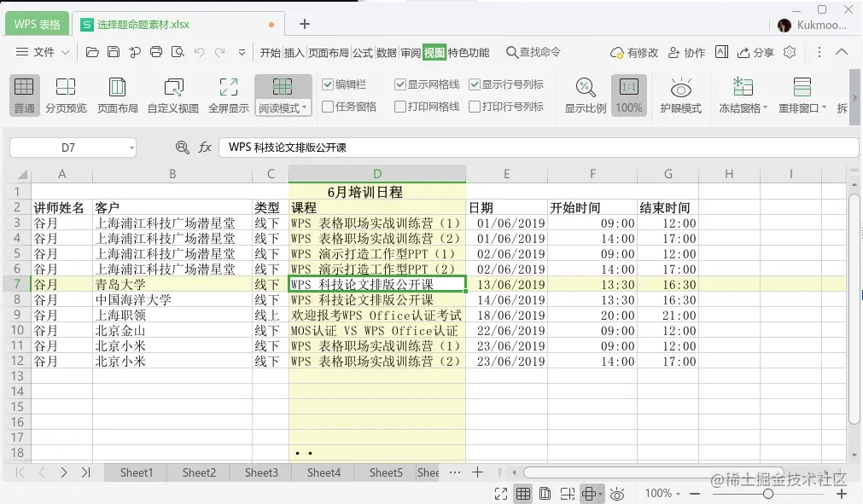The width and height of the screenshot is (863, 504).
Task: Select status bar normal grid view icon
Action: tap(523, 494)
